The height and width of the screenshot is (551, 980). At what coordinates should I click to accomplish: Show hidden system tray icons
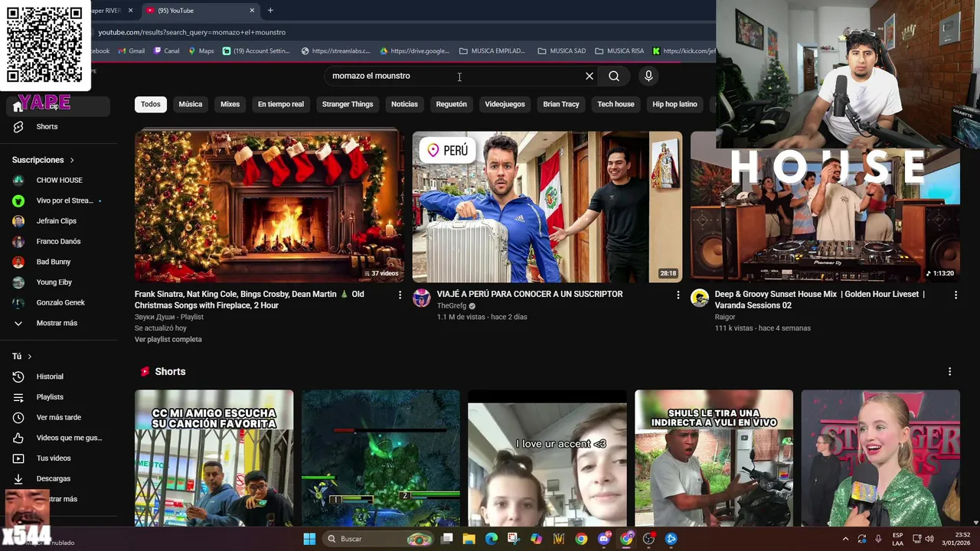pyautogui.click(x=845, y=539)
